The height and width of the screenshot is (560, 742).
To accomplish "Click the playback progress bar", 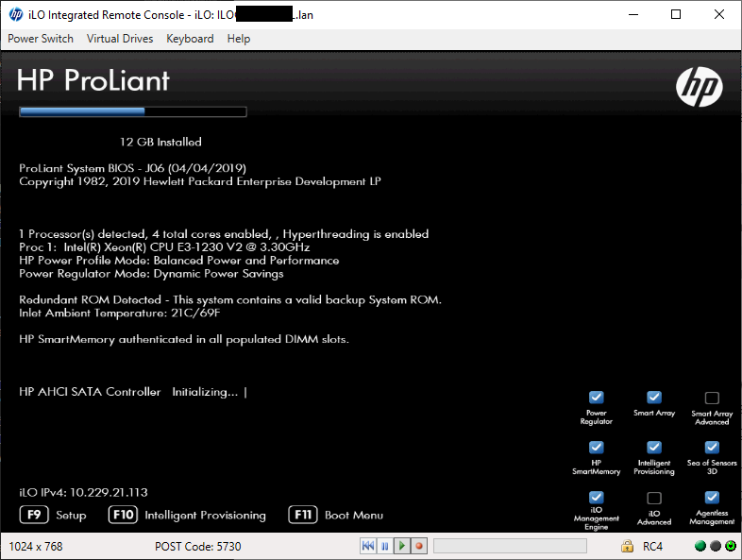I will [510, 546].
